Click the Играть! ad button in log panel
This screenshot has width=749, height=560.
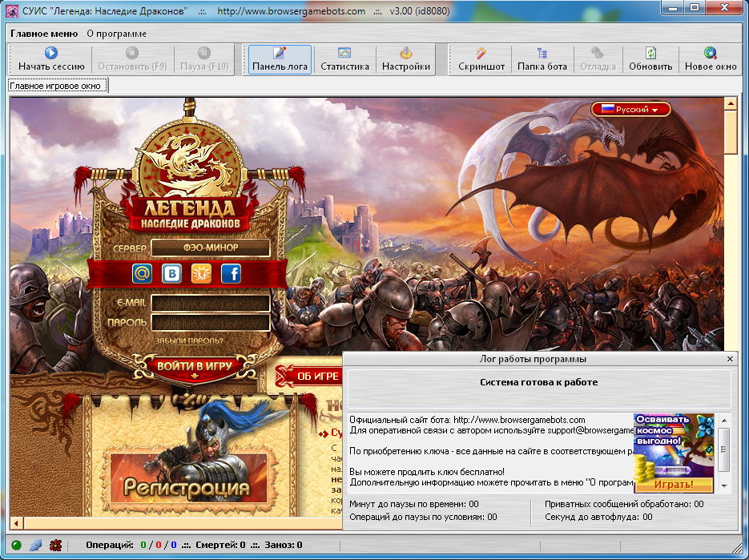point(674,485)
